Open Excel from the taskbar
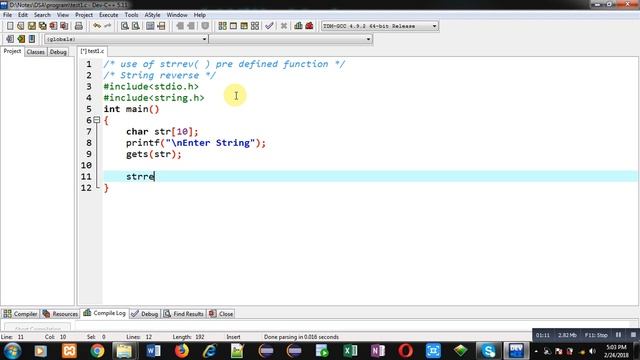Viewport: 640px width, 360px height. [350, 351]
